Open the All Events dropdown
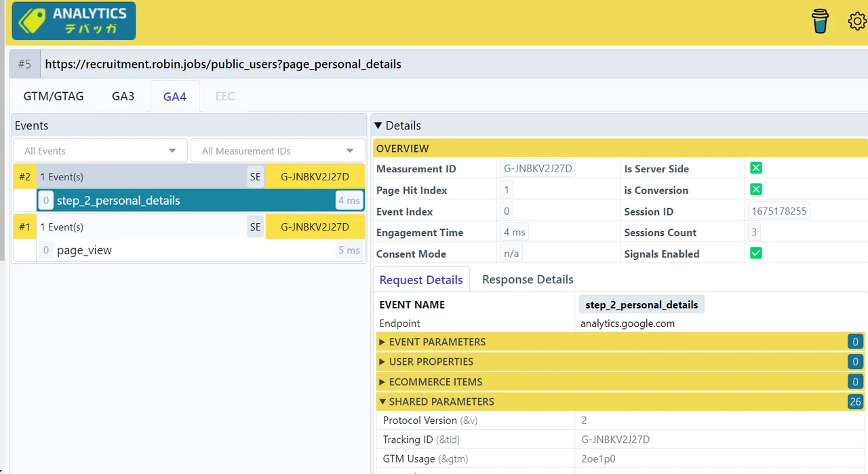This screenshot has height=474, width=868. [x=100, y=151]
